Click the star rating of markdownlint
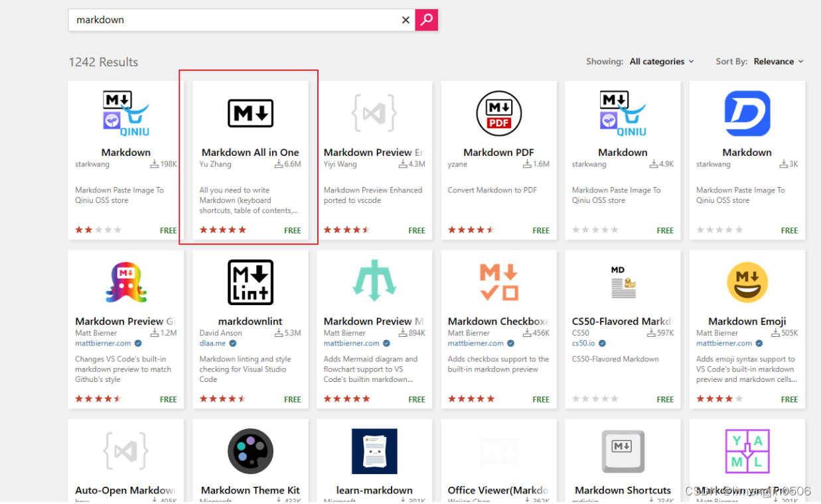 (x=223, y=399)
